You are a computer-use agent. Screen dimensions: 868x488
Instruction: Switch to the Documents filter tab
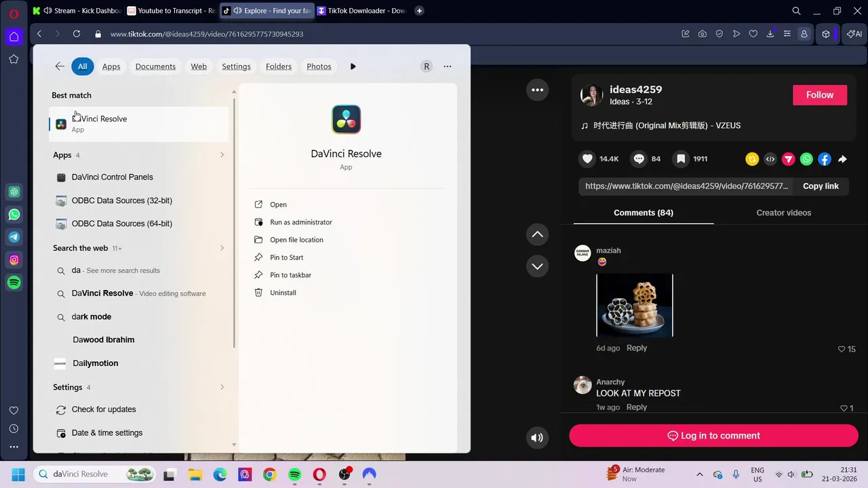155,66
